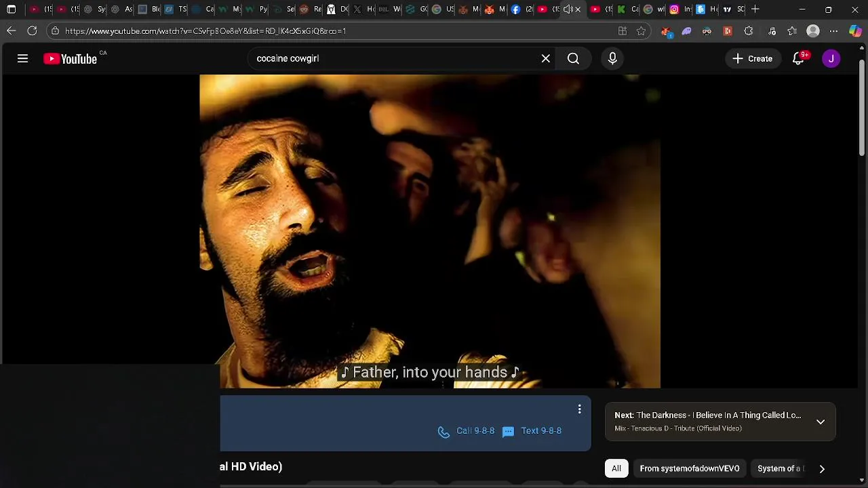Click next video title The Darkness
The width and height of the screenshot is (868, 488).
tap(707, 415)
